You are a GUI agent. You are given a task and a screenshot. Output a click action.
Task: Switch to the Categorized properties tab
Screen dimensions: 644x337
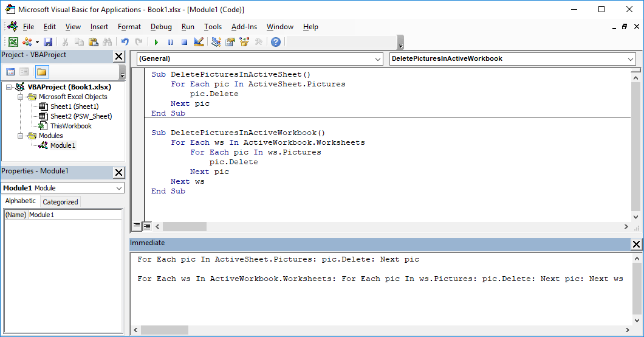coord(60,202)
